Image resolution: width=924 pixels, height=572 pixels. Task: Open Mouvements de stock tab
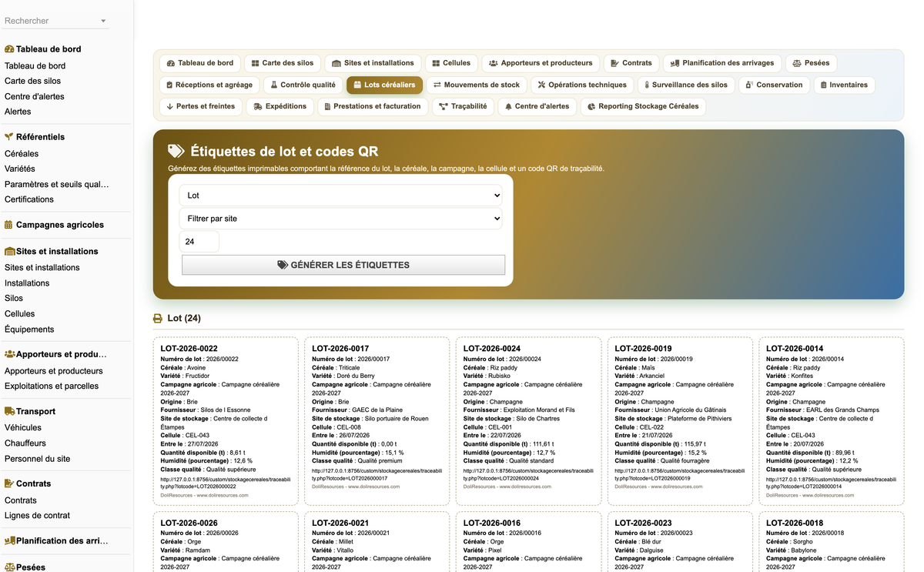[x=477, y=85]
